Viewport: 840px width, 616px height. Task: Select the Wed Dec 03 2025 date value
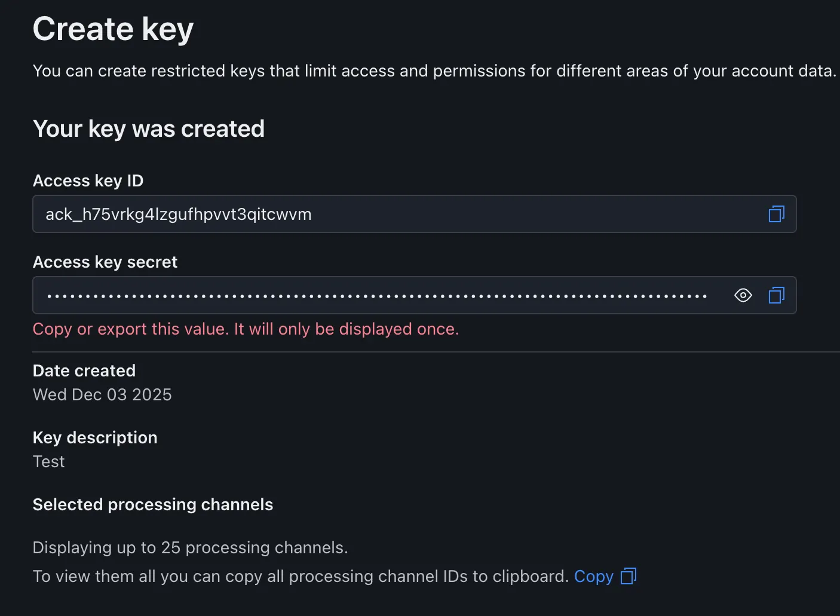point(102,394)
